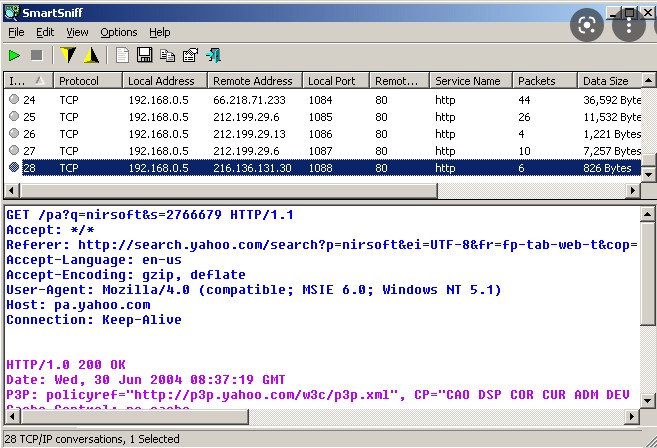The height and width of the screenshot is (448, 657).
Task: Open display filter funnel icon
Action: pyautogui.click(x=68, y=55)
